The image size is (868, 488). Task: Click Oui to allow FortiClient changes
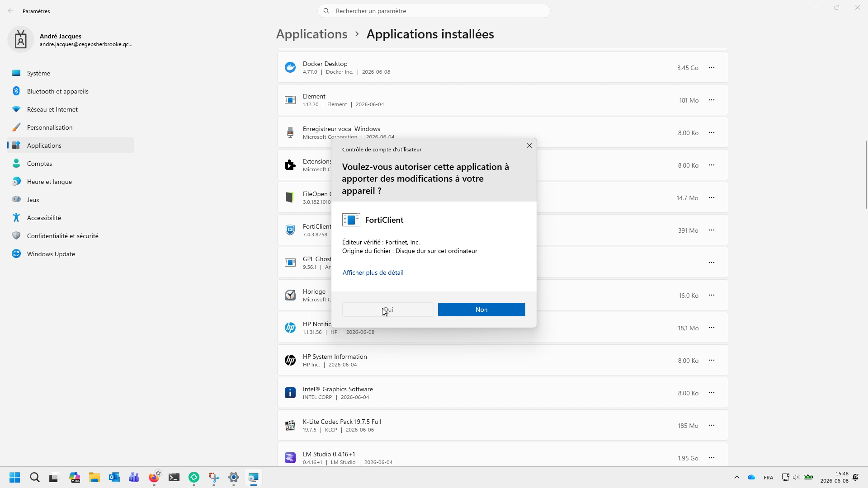tap(388, 310)
